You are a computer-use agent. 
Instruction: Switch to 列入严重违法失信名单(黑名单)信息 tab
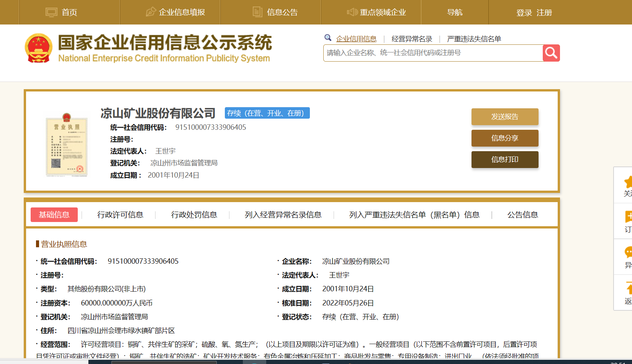[414, 215]
